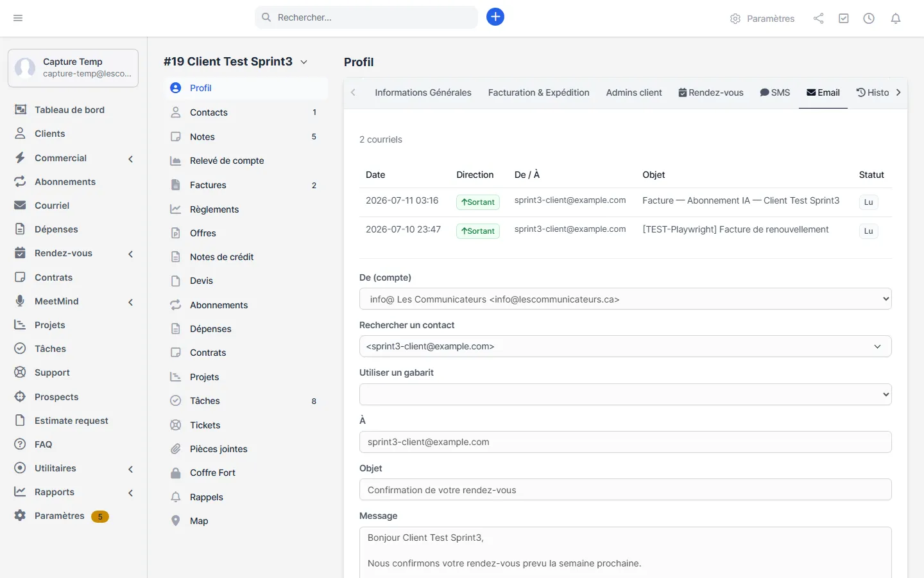
Task: Open the De (compte) dropdown
Action: click(626, 299)
